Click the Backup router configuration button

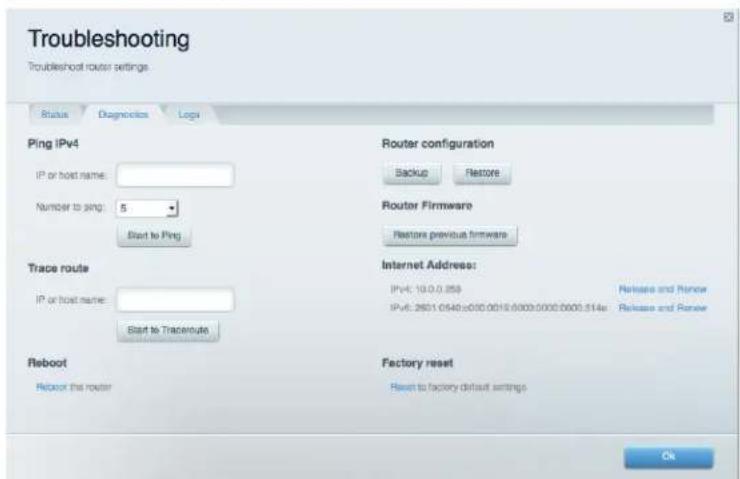(412, 173)
